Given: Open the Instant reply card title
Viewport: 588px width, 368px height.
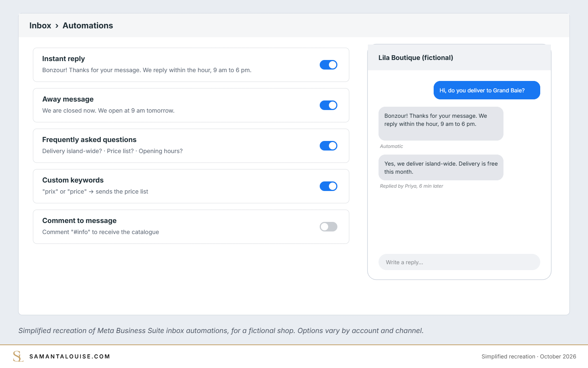Looking at the screenshot, I should point(64,59).
